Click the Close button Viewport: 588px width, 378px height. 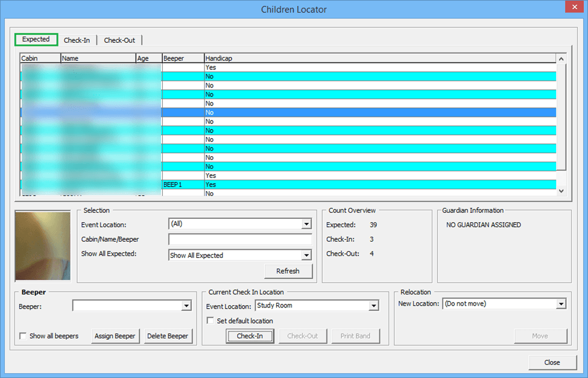(552, 362)
